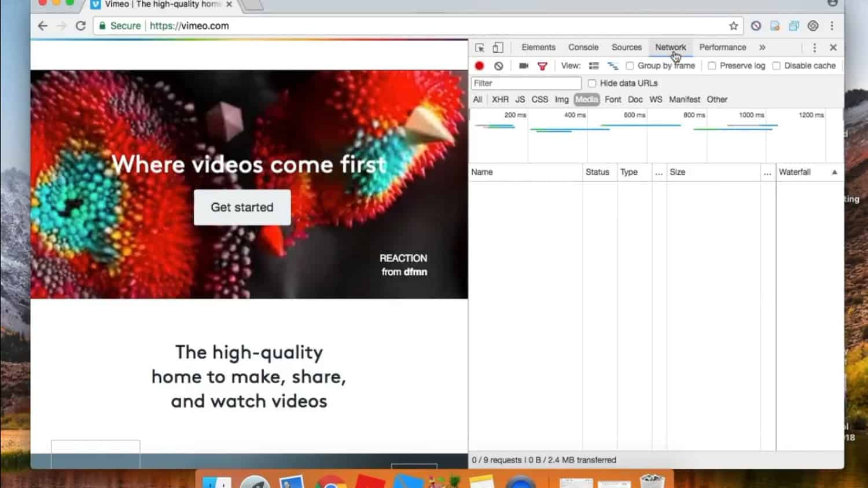Open Chrome from the Dock
This screenshot has height=488, width=868.
pos(330,482)
